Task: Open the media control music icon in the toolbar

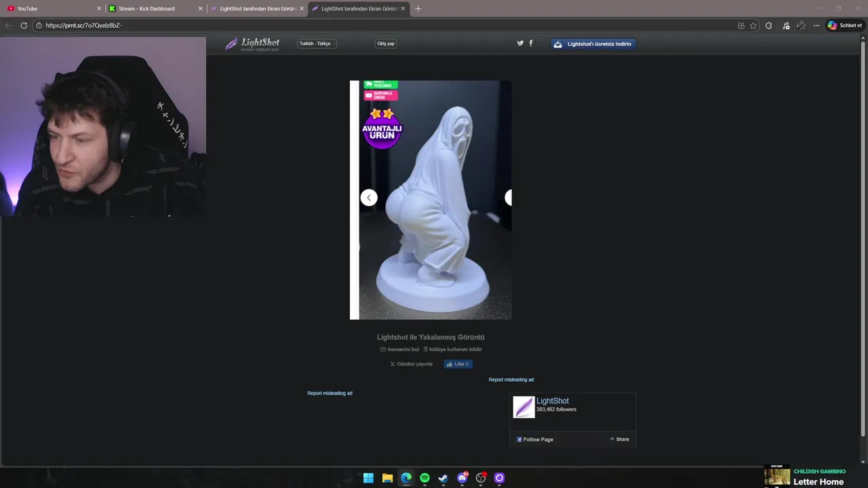Action: point(786,25)
